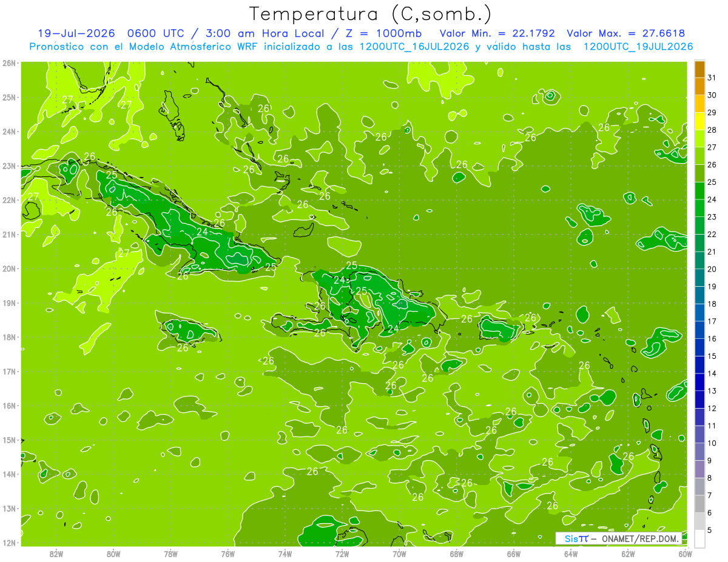Screen dimensions: 728x562
Task: Click the 15N latitude axis label
Action: tap(9, 440)
